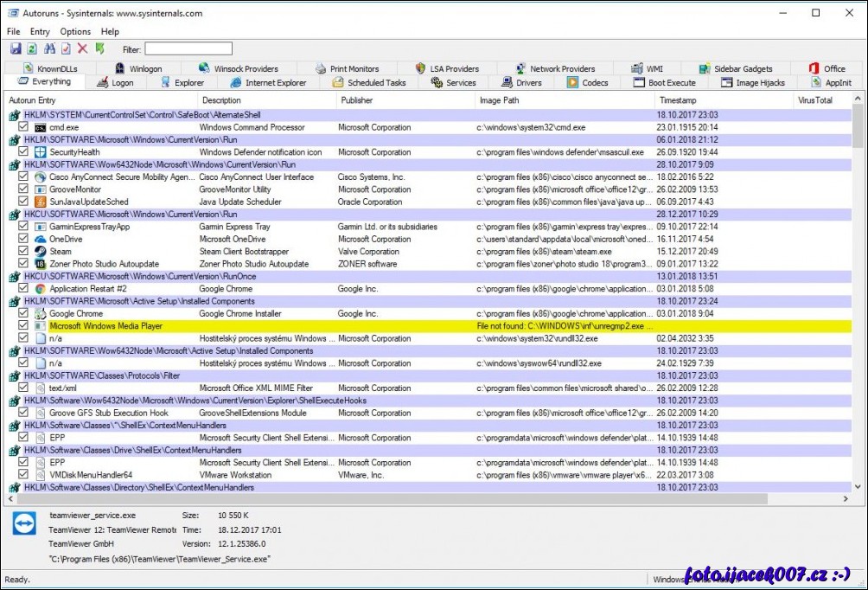The width and height of the screenshot is (868, 590).
Task: Click inside the Filter text field
Action: pyautogui.click(x=188, y=49)
